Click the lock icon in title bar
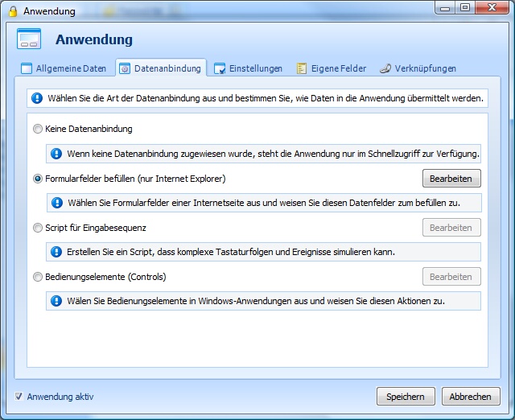 pos(13,11)
